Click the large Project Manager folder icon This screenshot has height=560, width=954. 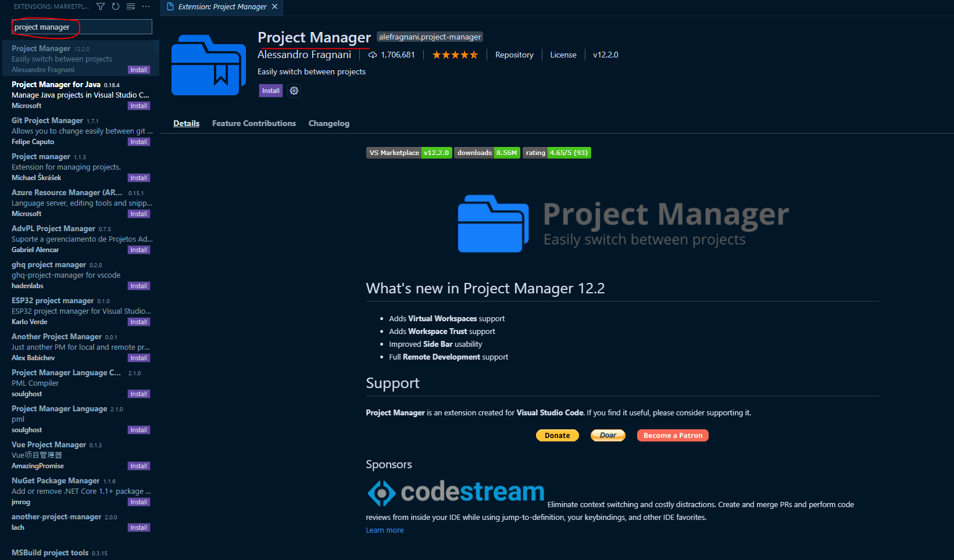[x=209, y=65]
